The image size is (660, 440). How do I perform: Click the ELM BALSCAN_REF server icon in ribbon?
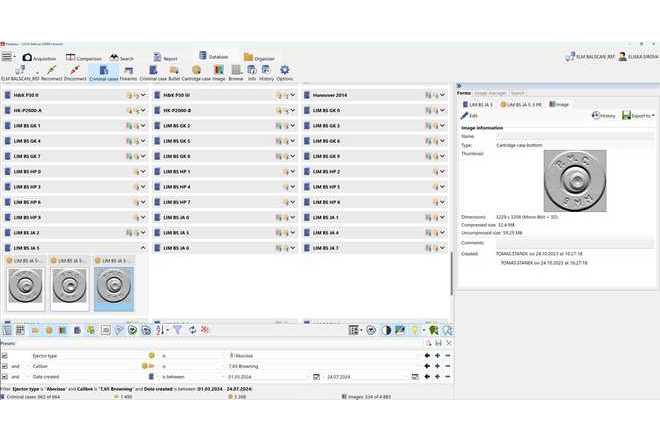tap(20, 72)
